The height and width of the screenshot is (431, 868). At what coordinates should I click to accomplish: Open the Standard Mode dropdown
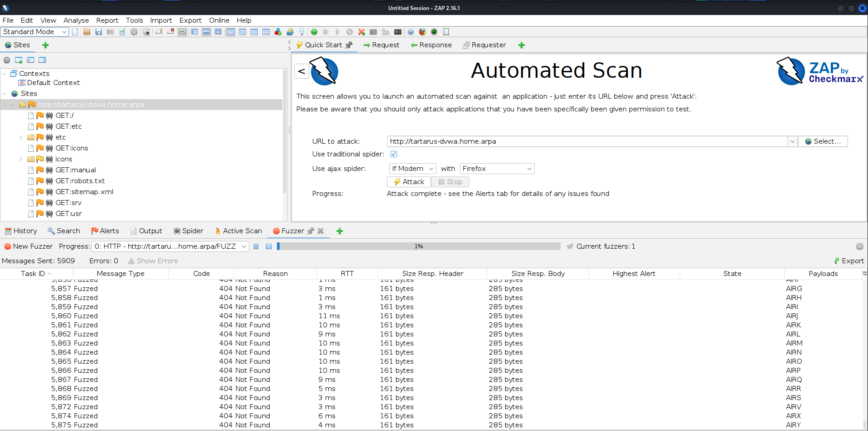tap(35, 32)
